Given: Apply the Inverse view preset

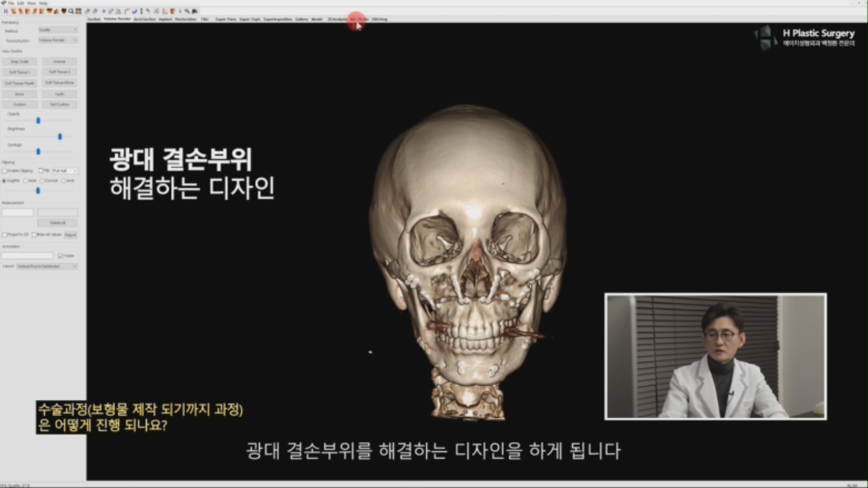Looking at the screenshot, I should tap(59, 61).
